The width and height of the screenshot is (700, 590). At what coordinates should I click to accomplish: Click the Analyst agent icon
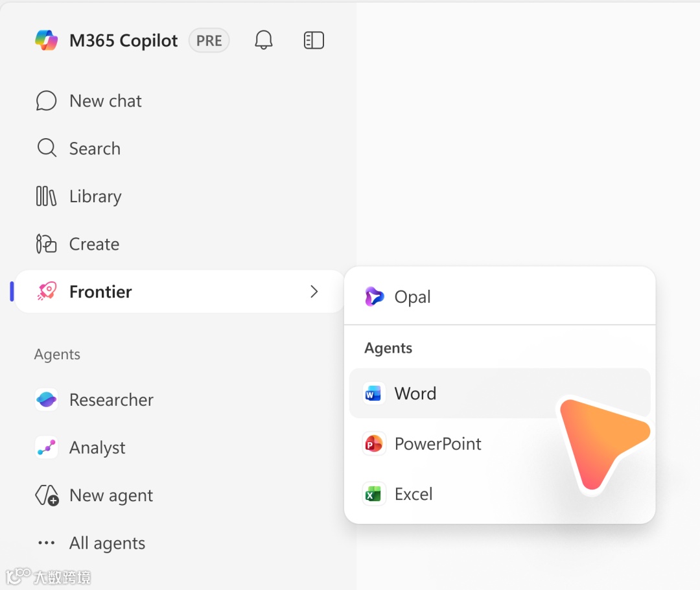[47, 447]
